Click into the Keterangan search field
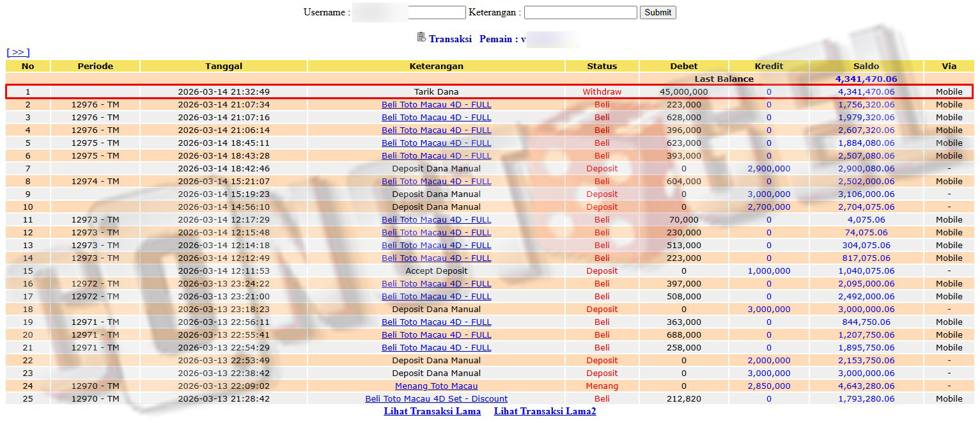980x440 pixels. click(580, 13)
